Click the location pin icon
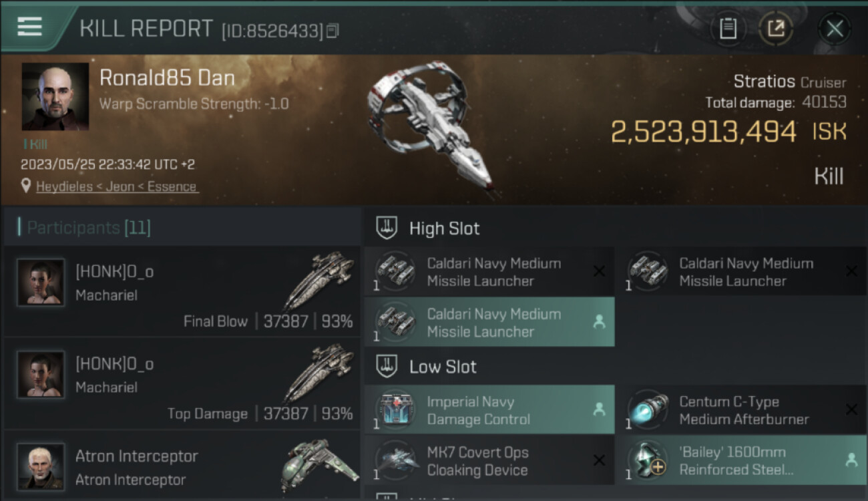Screen dimensions: 868x501 click(26, 186)
